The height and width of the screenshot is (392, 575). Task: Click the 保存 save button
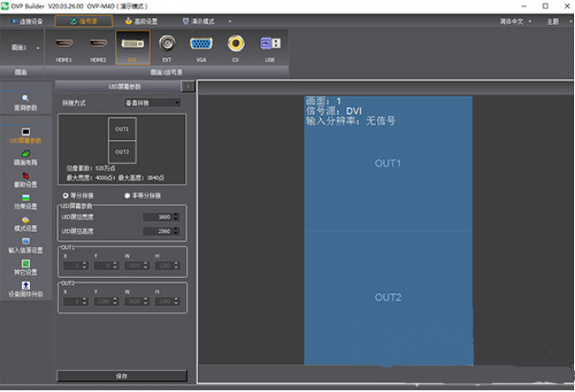(x=122, y=377)
